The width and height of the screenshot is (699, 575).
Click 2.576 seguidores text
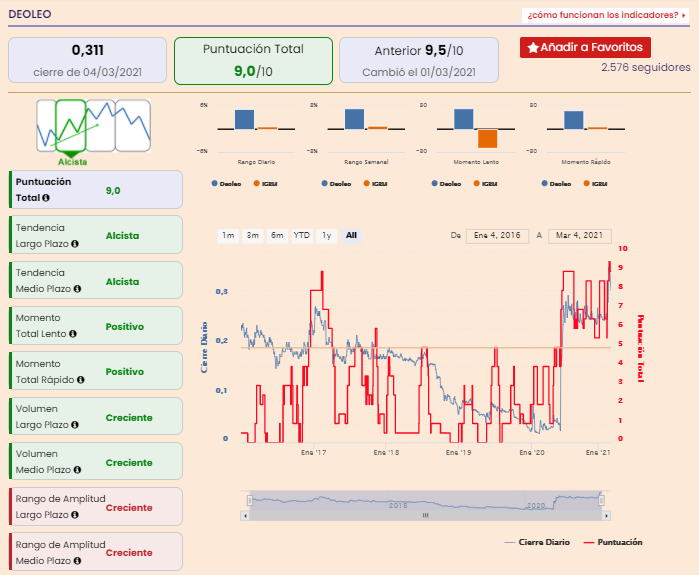pos(646,68)
